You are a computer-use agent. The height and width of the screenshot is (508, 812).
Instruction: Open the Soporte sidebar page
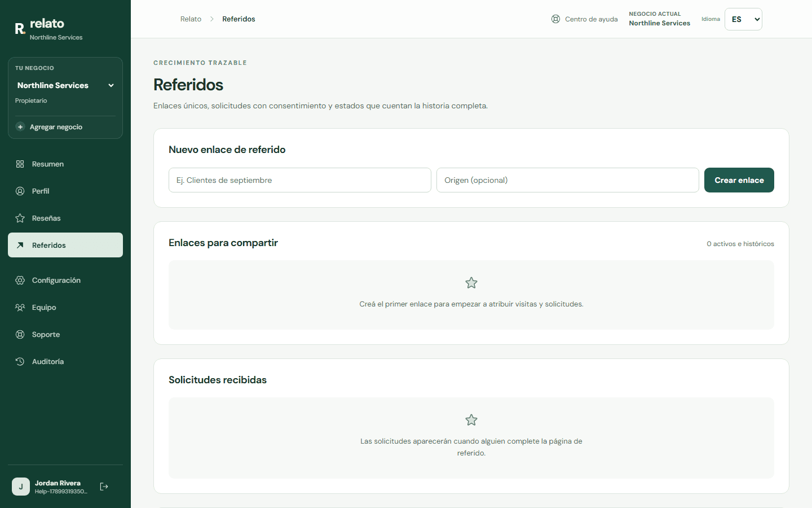coord(65,335)
